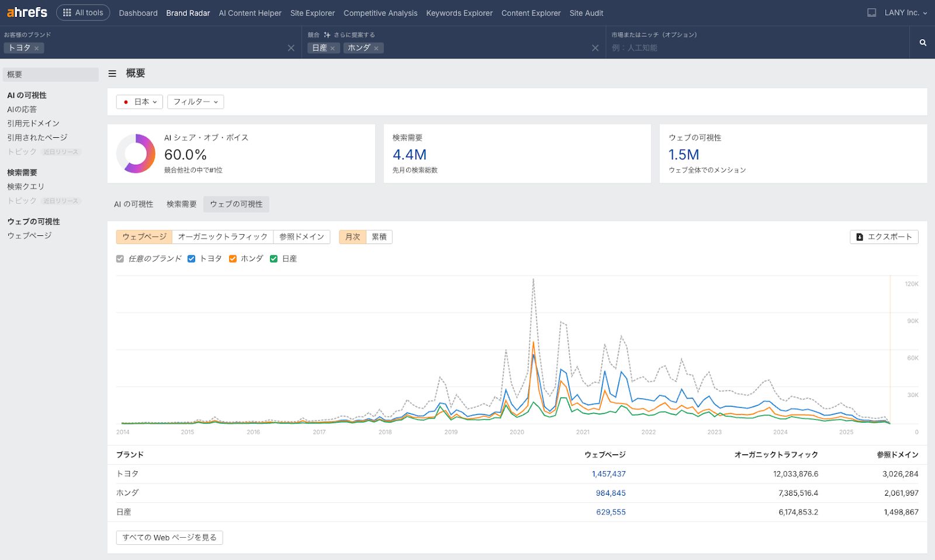Click the 1.5M web visibility value

(x=684, y=155)
